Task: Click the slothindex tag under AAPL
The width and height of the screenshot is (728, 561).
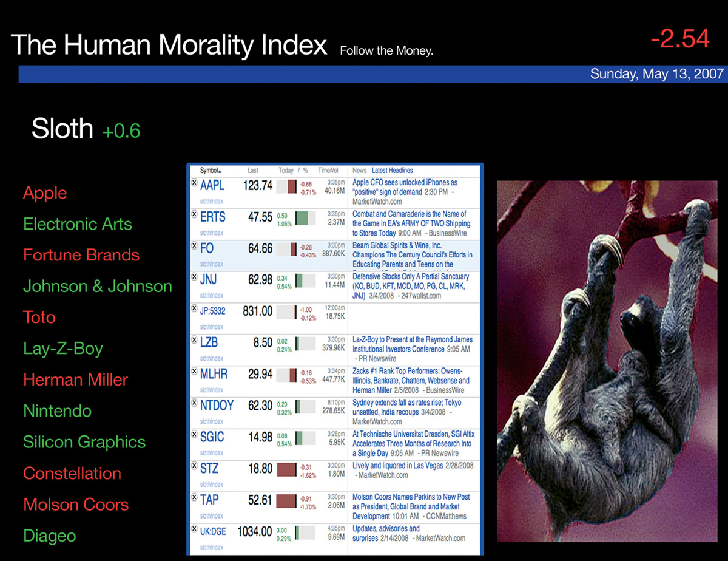Action: click(x=212, y=201)
